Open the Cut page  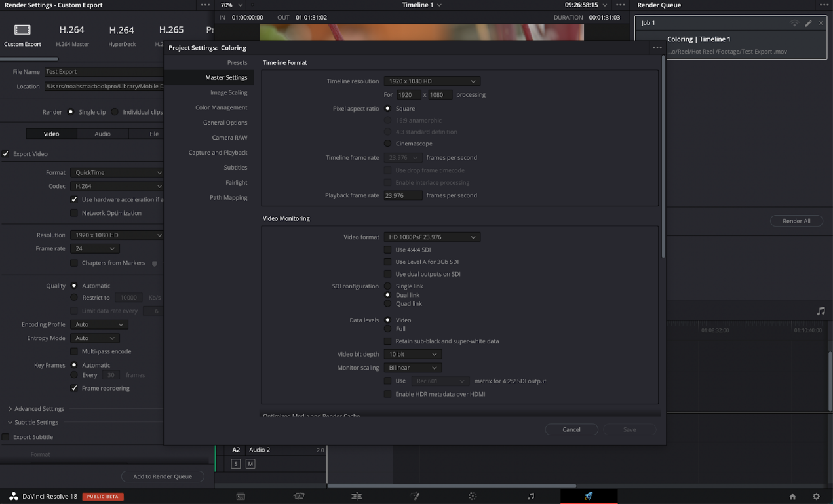(298, 496)
